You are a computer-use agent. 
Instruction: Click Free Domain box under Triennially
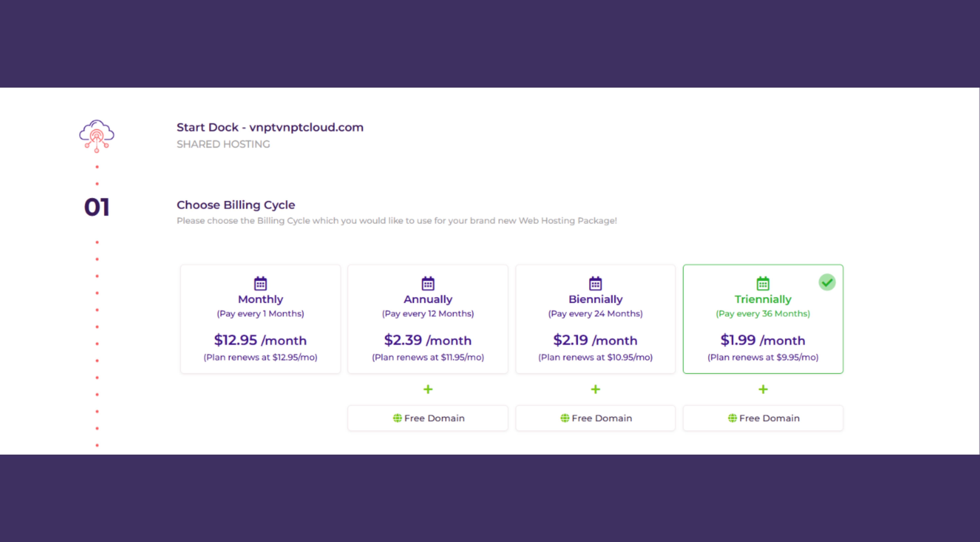click(763, 418)
